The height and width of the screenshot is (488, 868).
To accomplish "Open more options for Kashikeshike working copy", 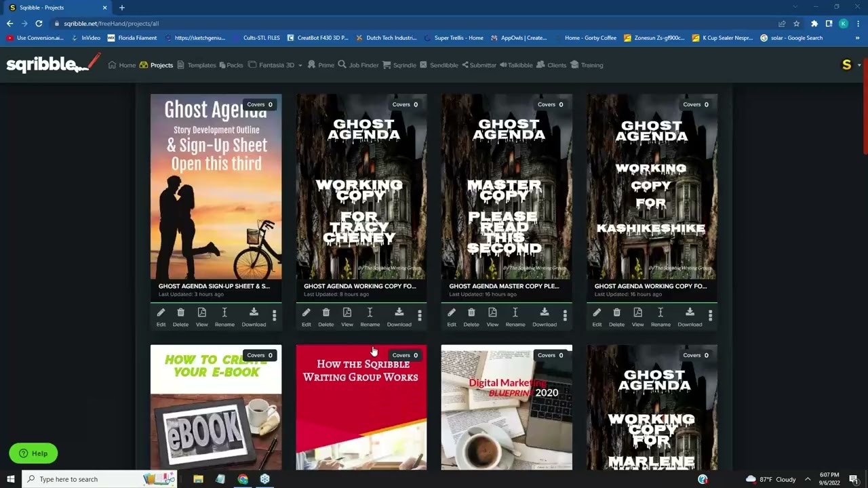I will pos(709,316).
